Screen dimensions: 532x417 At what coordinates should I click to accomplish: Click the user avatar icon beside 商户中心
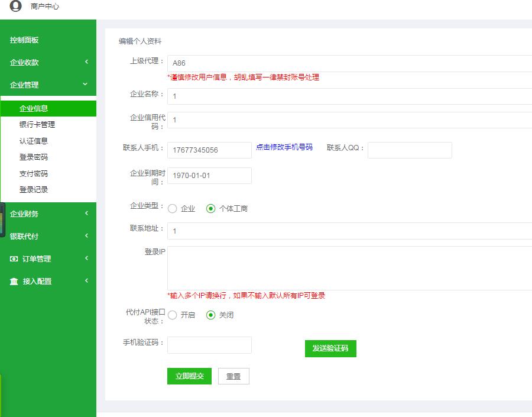pyautogui.click(x=15, y=6)
